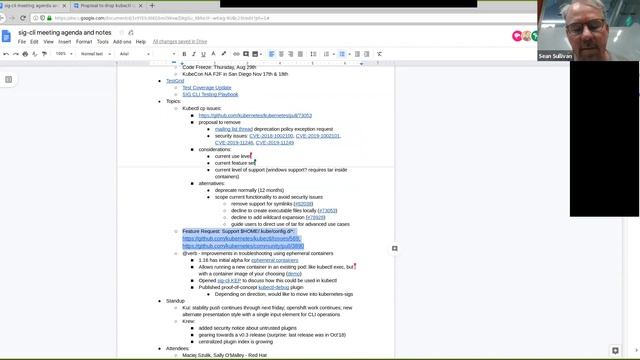Screen dimensions: 640x360
Task: Expand the numbered list style dropdown
Action: tap(333, 54)
